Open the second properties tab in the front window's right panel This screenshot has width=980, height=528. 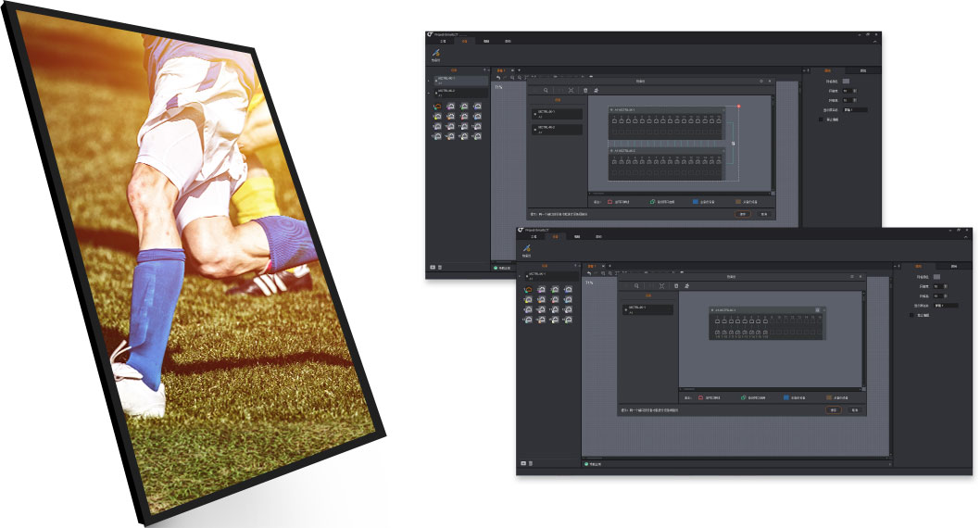[953, 266]
